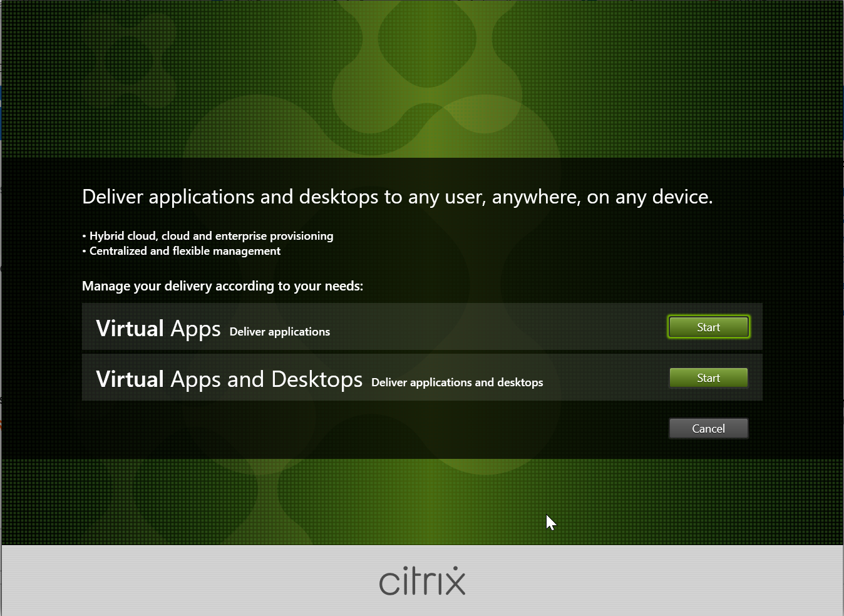844x616 pixels.
Task: Click the "Deliver applications" subtitle
Action: tap(279, 332)
